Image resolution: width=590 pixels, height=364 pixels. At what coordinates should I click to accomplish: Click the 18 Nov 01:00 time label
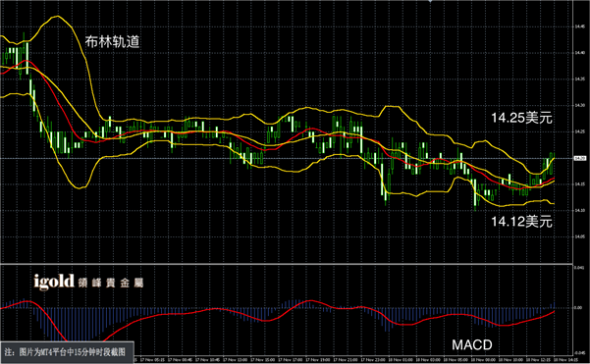pyautogui.click(x=401, y=360)
